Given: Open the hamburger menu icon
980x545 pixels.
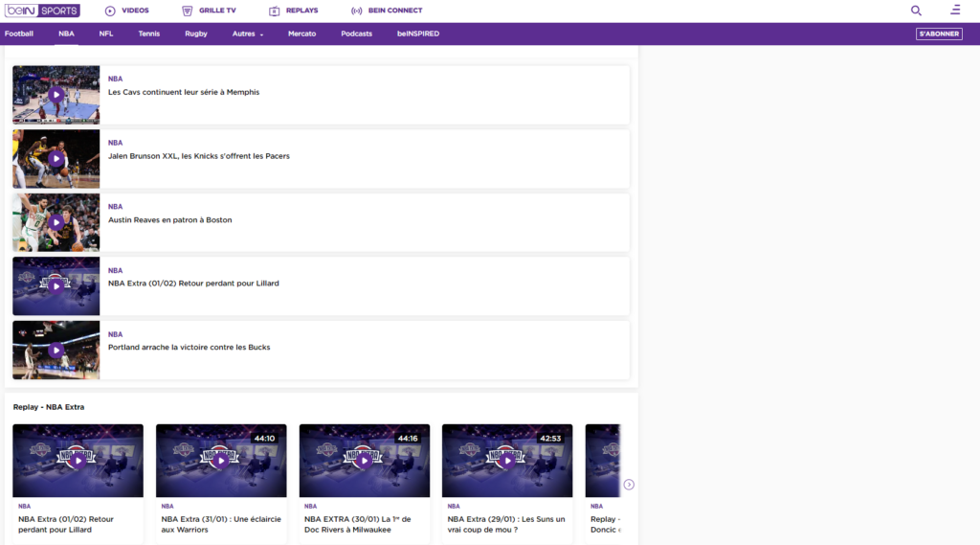Looking at the screenshot, I should [956, 10].
